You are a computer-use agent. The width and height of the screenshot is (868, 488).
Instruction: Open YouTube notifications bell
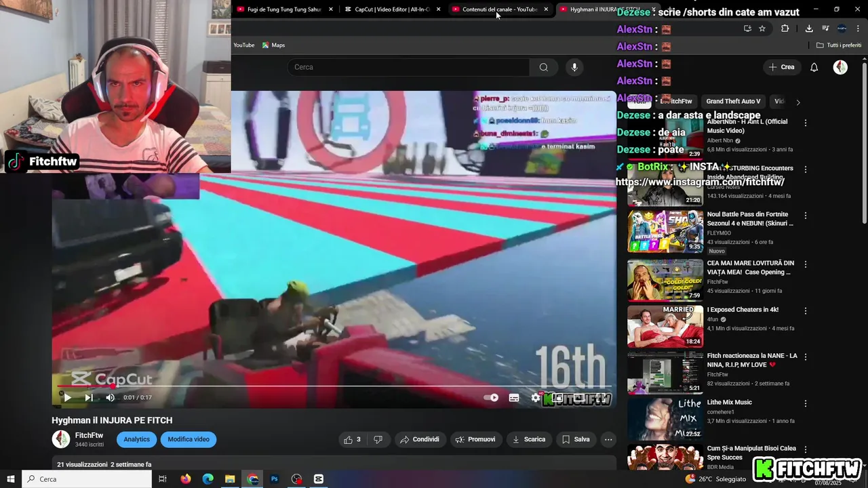(x=814, y=67)
